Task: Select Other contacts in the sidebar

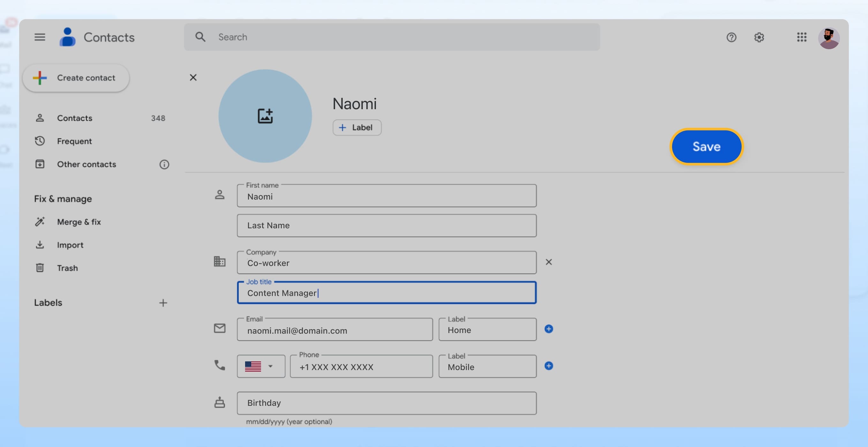Action: pos(86,164)
